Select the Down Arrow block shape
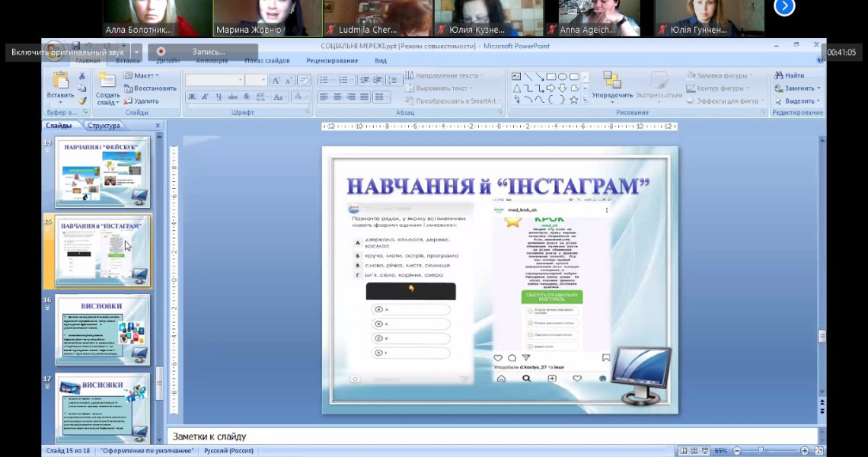 pyautogui.click(x=563, y=88)
